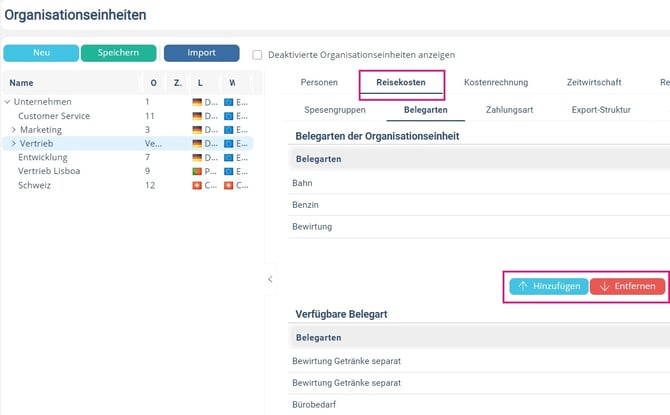Enable Deaktivierte Organisationseinheiten anzeigen checkbox

pos(257,55)
